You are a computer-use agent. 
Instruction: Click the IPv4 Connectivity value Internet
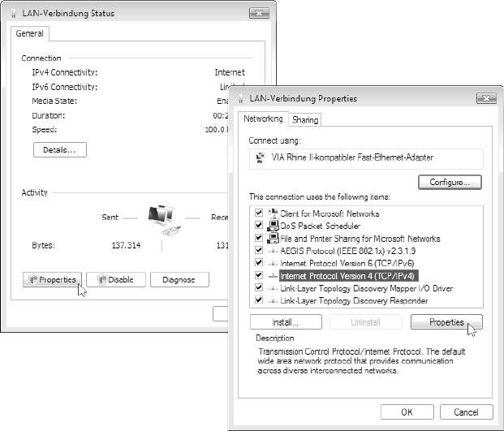230,72
